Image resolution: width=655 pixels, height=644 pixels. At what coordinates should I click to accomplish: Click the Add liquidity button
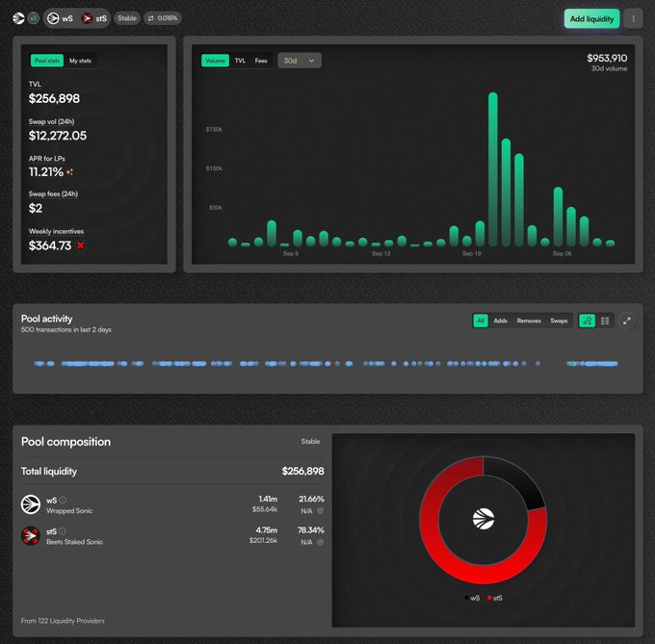pos(592,19)
